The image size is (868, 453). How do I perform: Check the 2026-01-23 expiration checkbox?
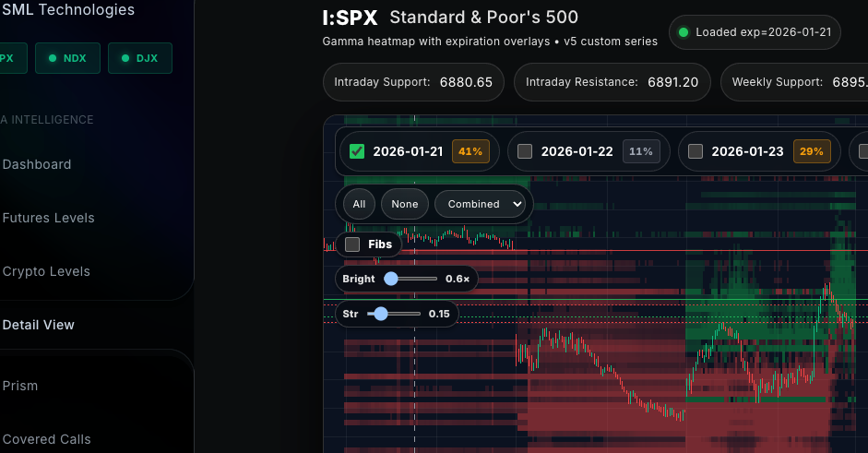[696, 151]
